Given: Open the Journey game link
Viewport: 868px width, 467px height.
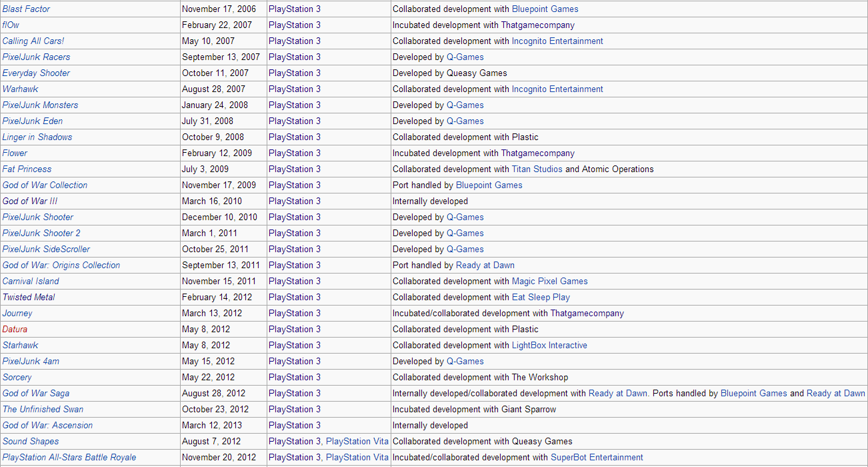Looking at the screenshot, I should tap(17, 313).
